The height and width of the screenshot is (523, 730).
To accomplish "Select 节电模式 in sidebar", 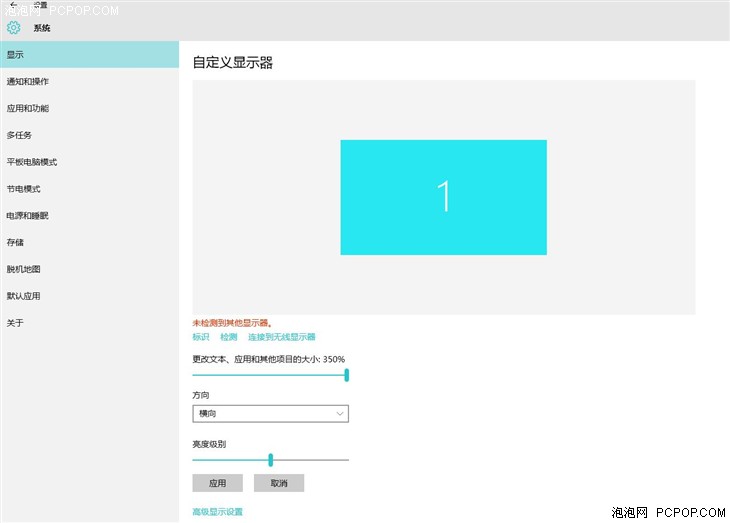I will (89, 189).
